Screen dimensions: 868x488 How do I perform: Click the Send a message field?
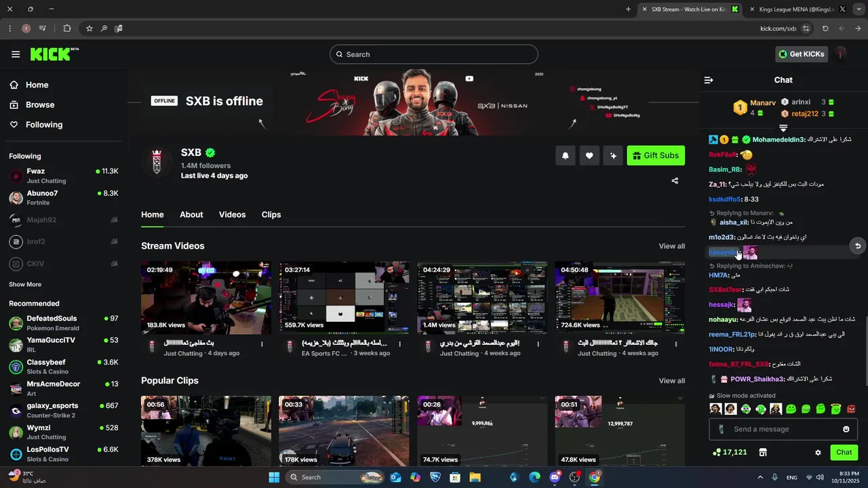point(783,429)
